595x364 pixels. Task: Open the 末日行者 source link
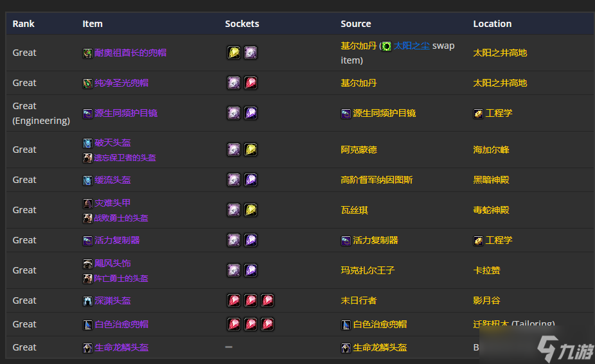tap(359, 300)
